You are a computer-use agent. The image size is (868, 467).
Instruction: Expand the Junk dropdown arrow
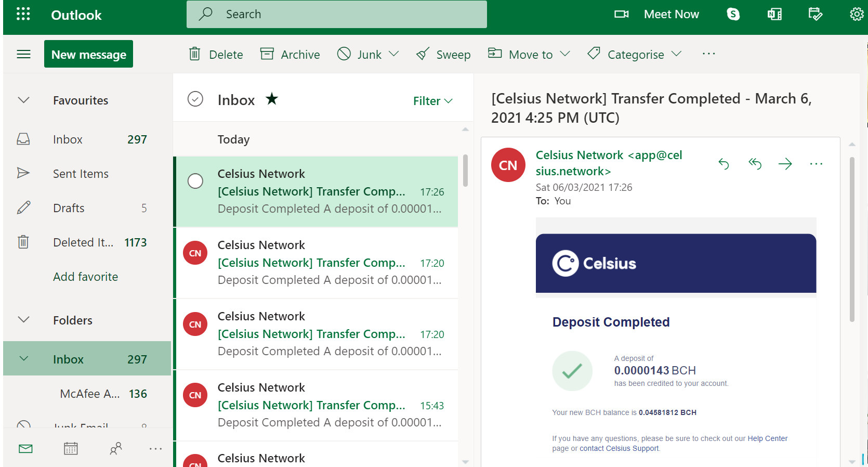pos(394,54)
